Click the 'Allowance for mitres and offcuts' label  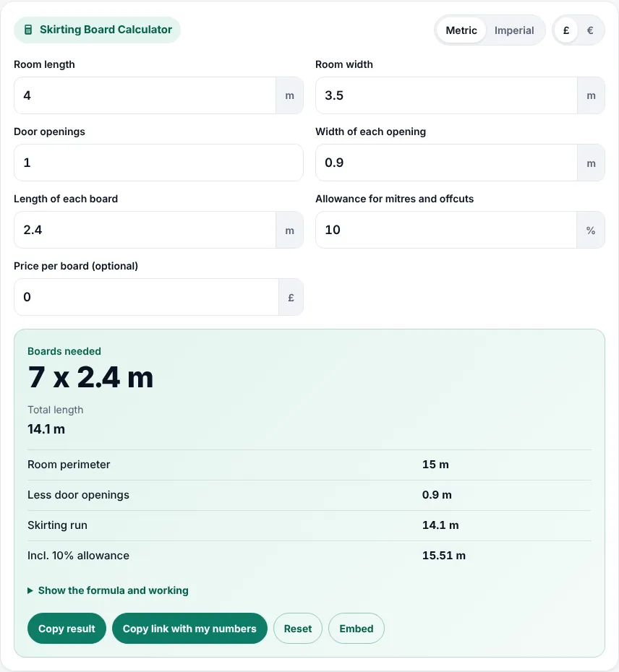click(395, 199)
